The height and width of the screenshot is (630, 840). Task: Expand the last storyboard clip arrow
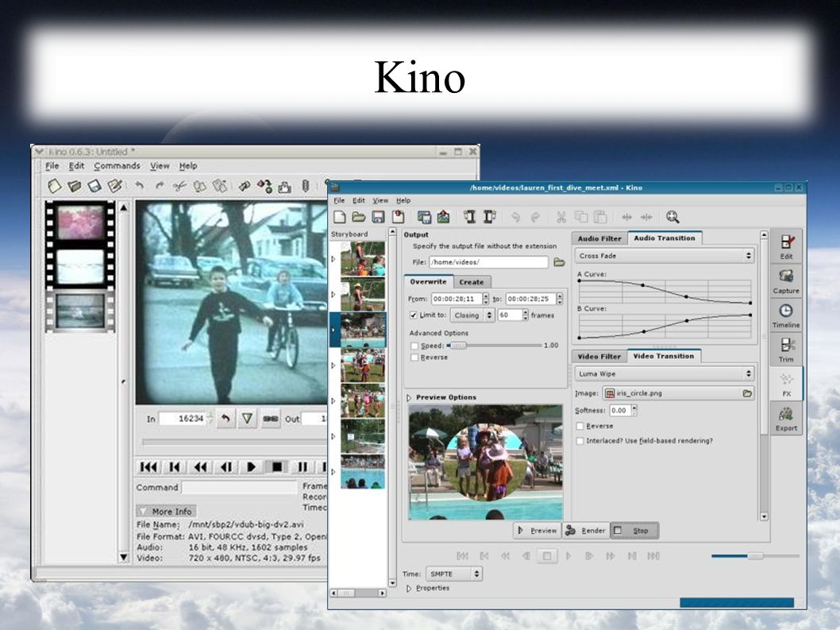333,472
